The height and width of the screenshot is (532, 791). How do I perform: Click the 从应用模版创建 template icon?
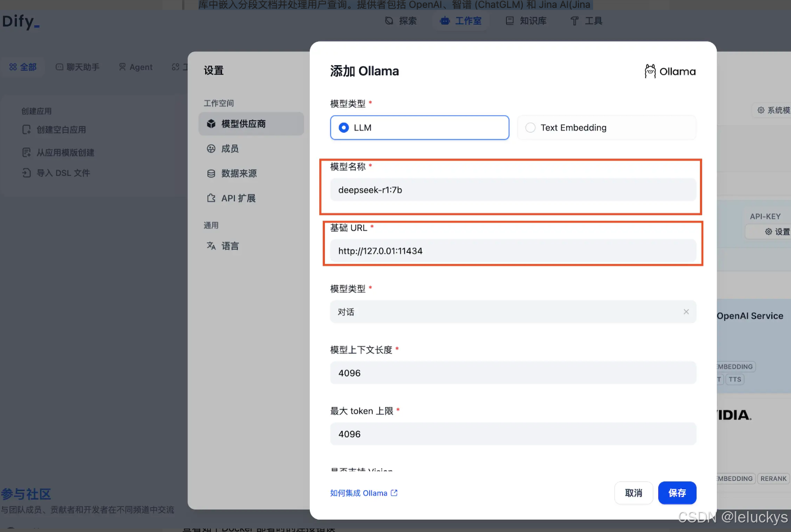26,153
